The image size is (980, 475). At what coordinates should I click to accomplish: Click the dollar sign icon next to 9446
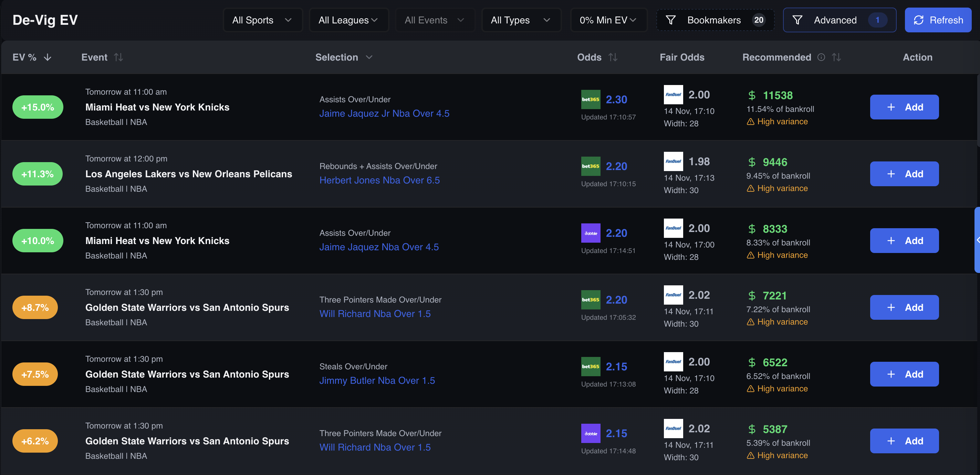coord(751,162)
